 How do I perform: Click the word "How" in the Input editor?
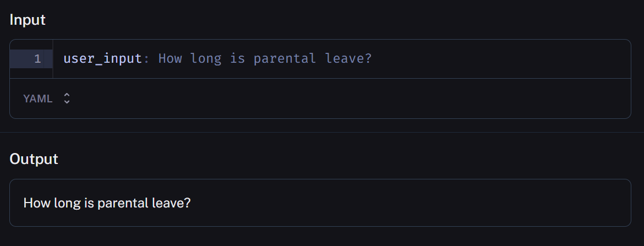click(170, 58)
